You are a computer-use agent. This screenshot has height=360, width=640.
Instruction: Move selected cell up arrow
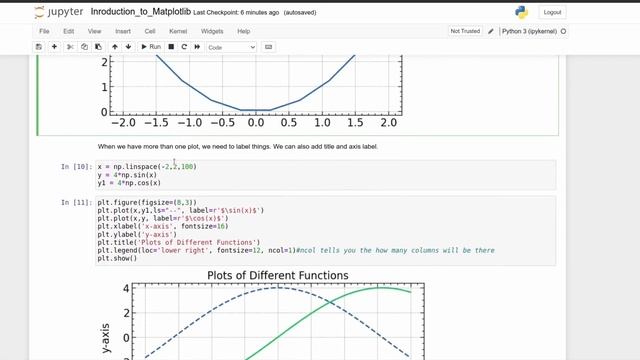115,47
